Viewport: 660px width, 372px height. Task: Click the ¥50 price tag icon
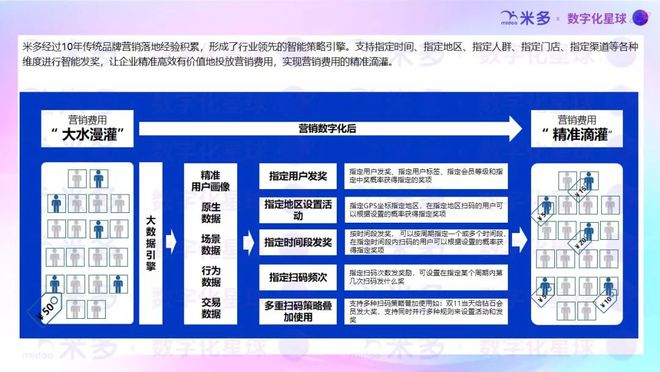point(46,308)
